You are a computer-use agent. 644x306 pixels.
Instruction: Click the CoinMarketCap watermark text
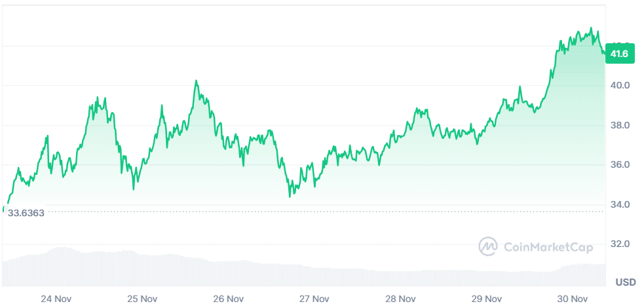point(548,247)
